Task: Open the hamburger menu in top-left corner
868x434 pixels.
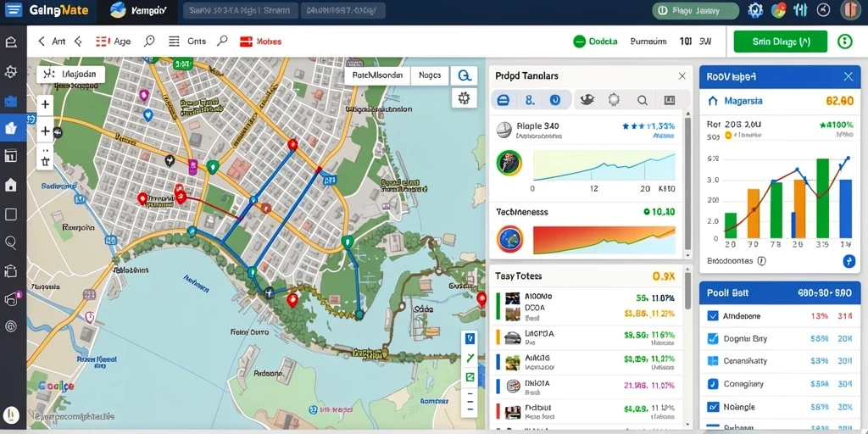Action: click(14, 9)
